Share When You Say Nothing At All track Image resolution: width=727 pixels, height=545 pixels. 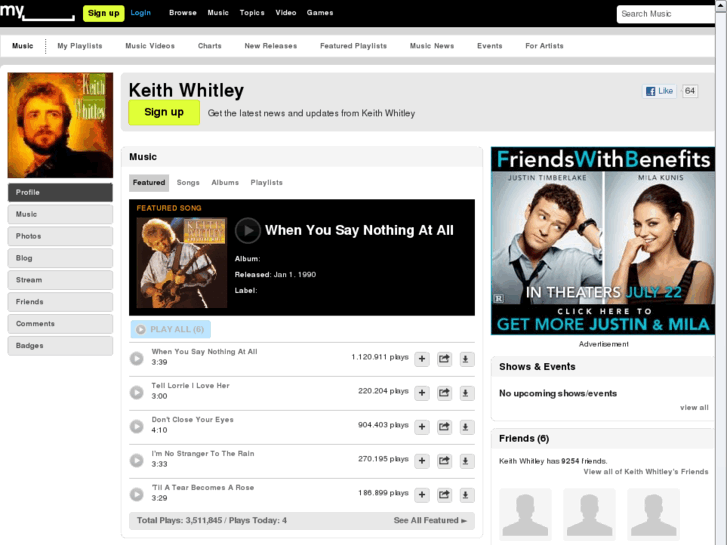pyautogui.click(x=444, y=359)
